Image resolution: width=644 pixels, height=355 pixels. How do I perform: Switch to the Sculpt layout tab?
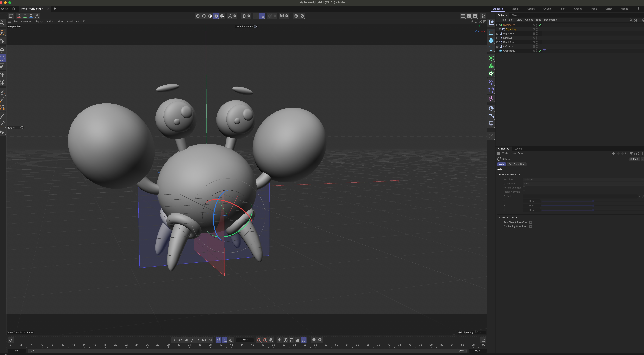click(531, 9)
